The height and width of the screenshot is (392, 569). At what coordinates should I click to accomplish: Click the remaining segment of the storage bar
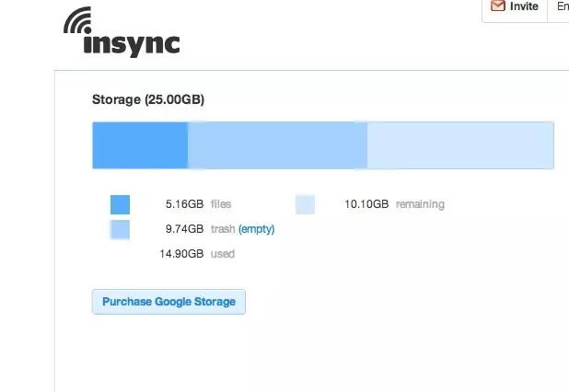click(460, 145)
